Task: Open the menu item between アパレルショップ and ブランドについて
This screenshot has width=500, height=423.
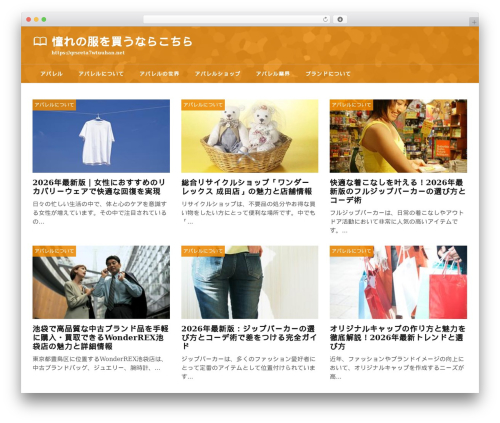Action: pyautogui.click(x=273, y=74)
